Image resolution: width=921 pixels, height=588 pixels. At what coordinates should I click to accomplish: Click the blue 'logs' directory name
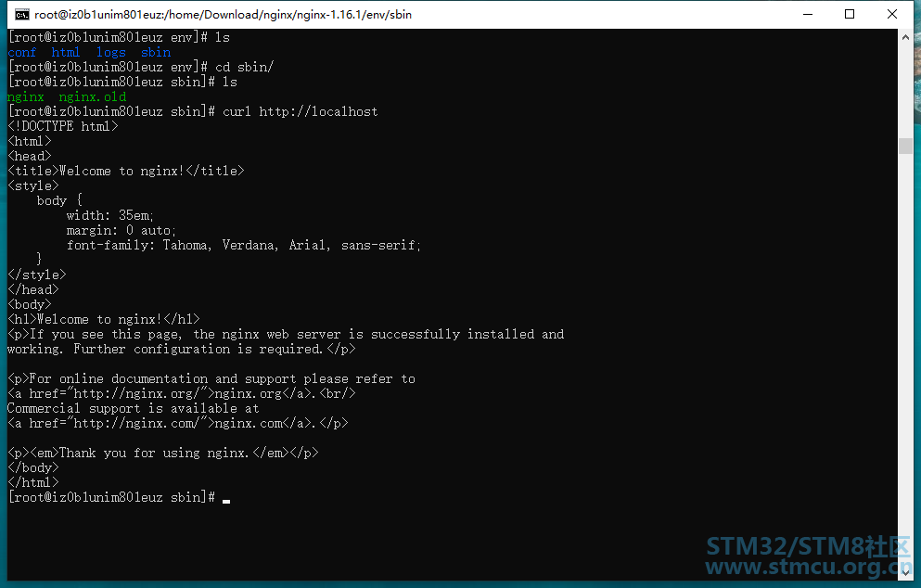coord(111,52)
